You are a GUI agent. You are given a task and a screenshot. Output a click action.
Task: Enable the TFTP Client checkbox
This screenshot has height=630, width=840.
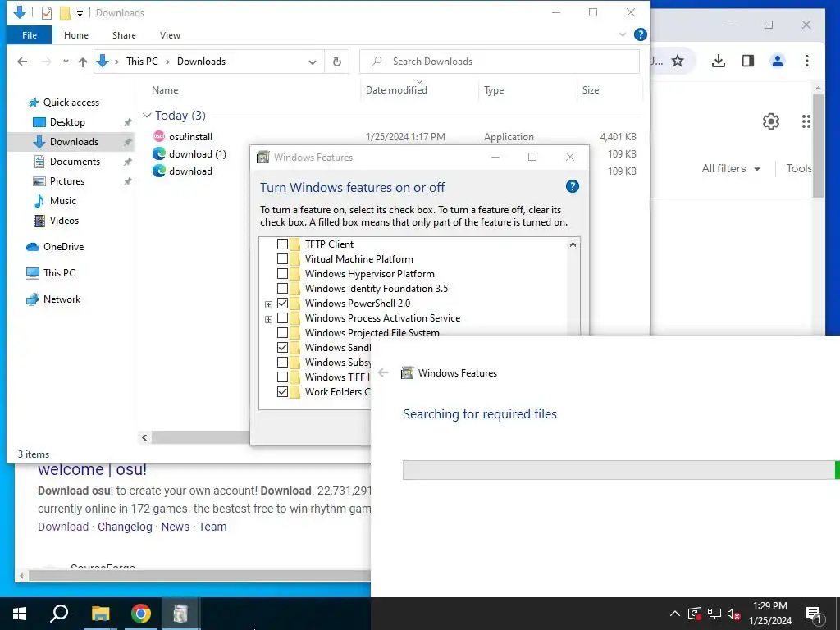(282, 244)
